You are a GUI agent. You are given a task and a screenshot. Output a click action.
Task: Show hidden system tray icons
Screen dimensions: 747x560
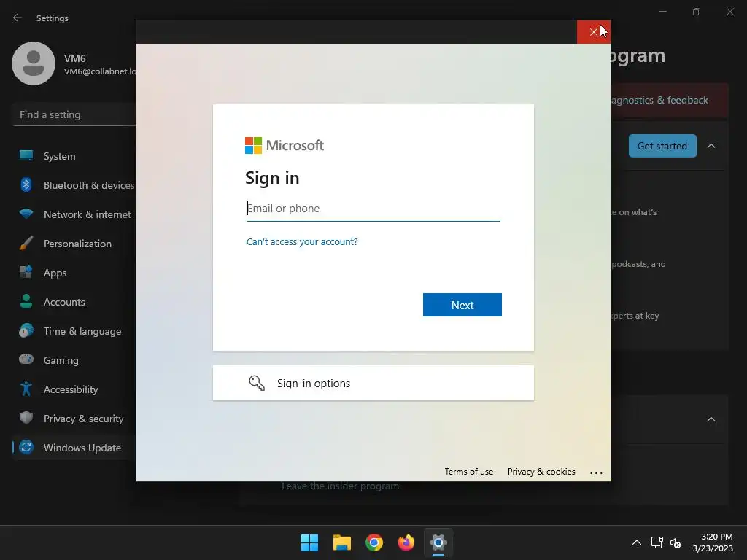(636, 542)
